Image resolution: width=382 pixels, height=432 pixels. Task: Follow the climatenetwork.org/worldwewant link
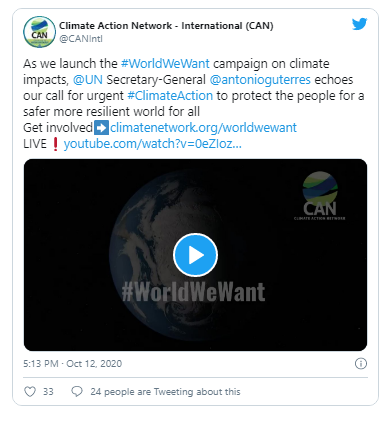tap(203, 128)
